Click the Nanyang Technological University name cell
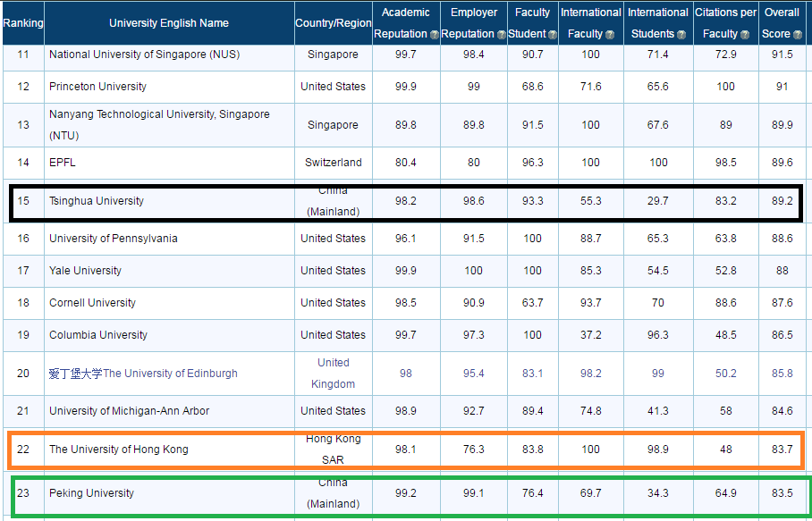Image resolution: width=812 pixels, height=521 pixels. click(169, 125)
